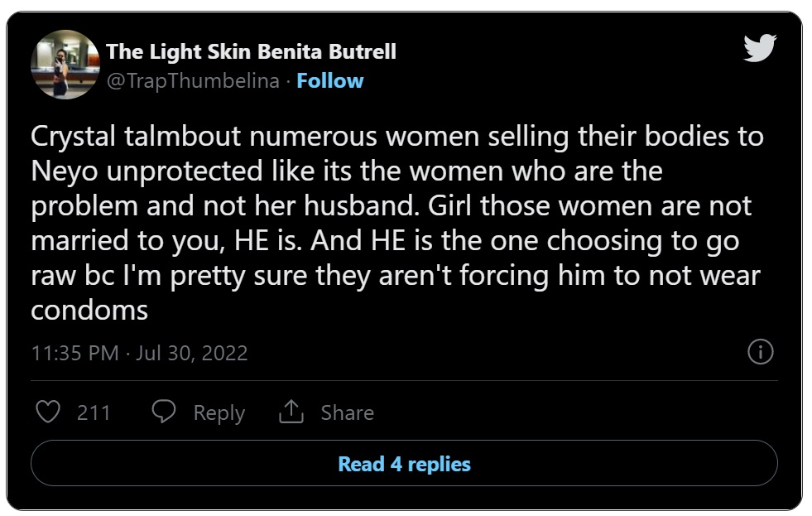Open the profile avatar picture
The width and height of the screenshot is (812, 516).
pos(65,65)
